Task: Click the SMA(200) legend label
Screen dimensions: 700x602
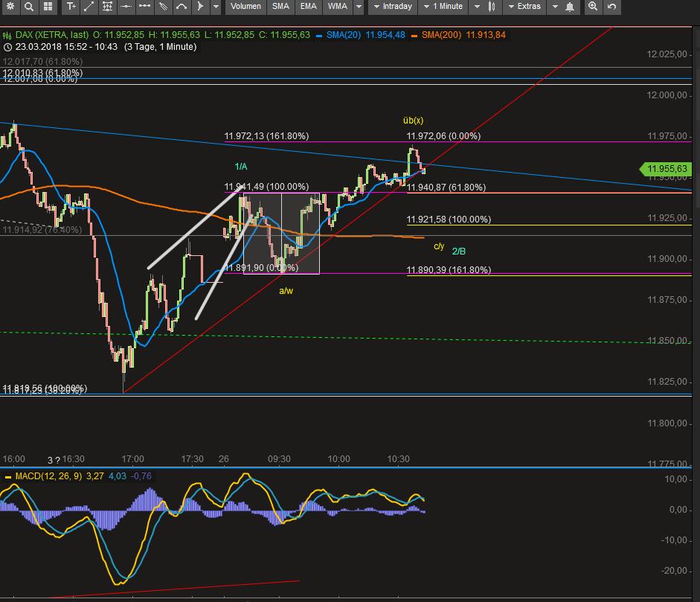Action: [x=441, y=35]
